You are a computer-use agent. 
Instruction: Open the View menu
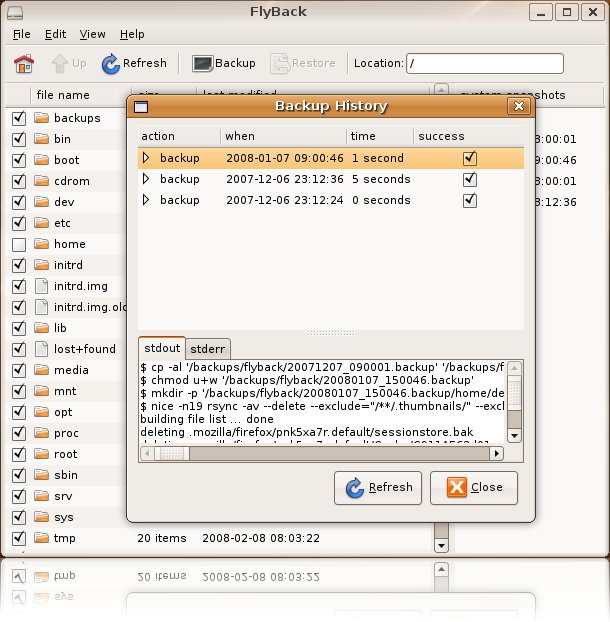[x=92, y=35]
